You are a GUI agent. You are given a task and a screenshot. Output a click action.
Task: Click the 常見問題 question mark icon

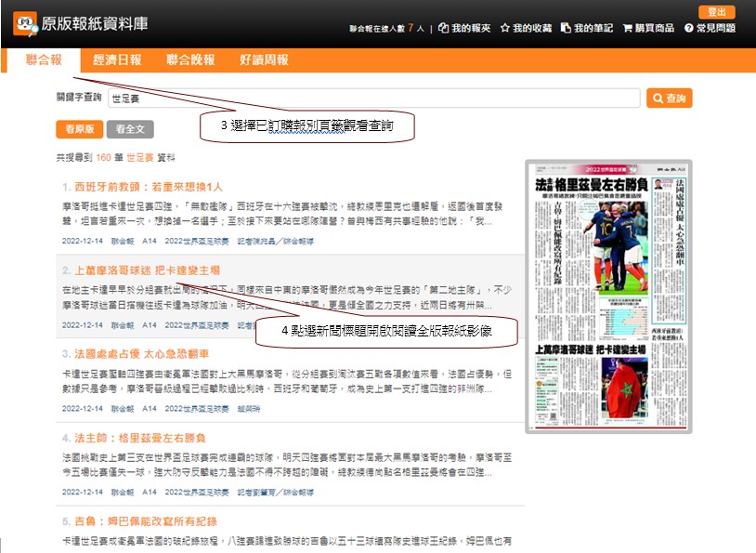(x=688, y=28)
